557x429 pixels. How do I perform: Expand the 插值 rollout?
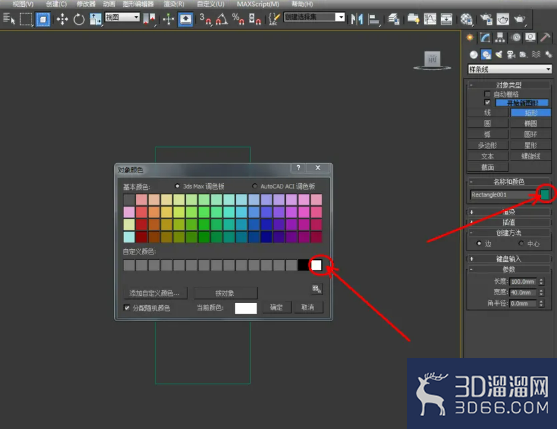tap(509, 222)
